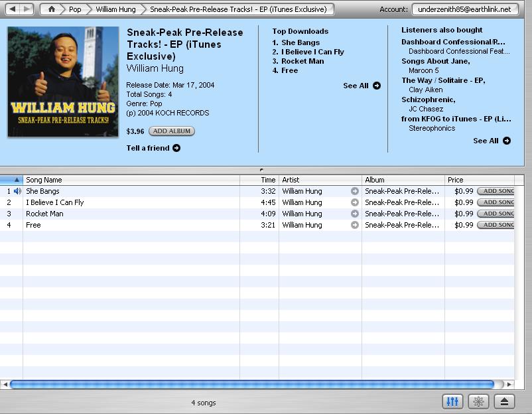The image size is (532, 414).
Task: Click ADD SONG for I Believe I Can Fly
Action: 497,202
